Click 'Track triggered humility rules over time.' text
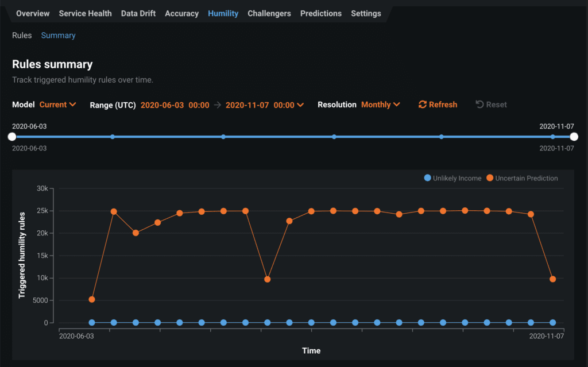 click(x=83, y=80)
